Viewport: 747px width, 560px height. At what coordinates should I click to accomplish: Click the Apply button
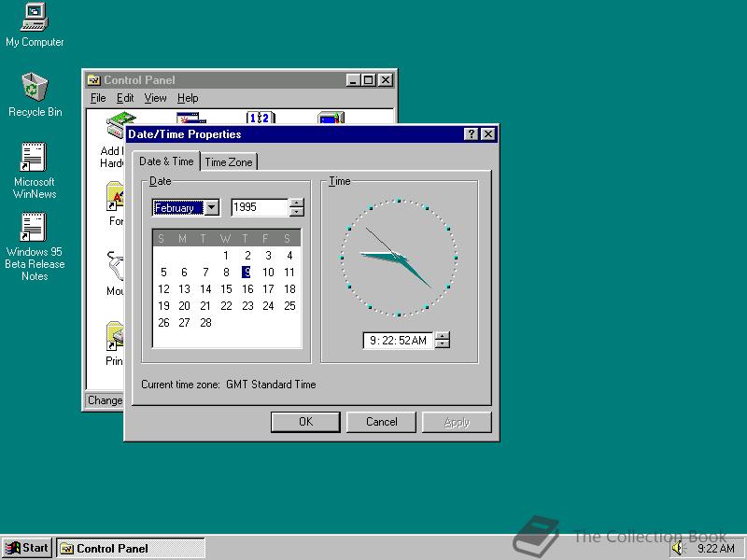[457, 422]
